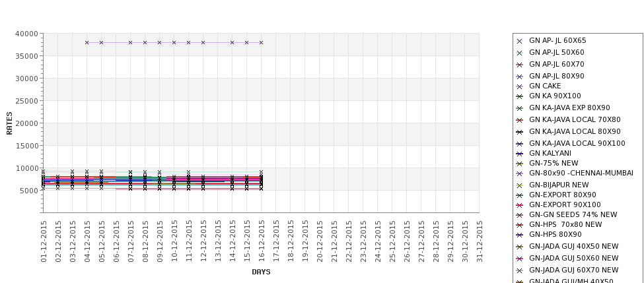Click the 38000 data point on 04-12-2015
644x283 pixels.
pyautogui.click(x=87, y=43)
